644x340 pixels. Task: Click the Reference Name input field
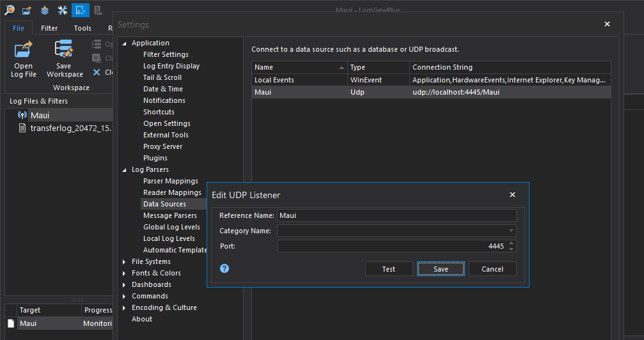[397, 215]
